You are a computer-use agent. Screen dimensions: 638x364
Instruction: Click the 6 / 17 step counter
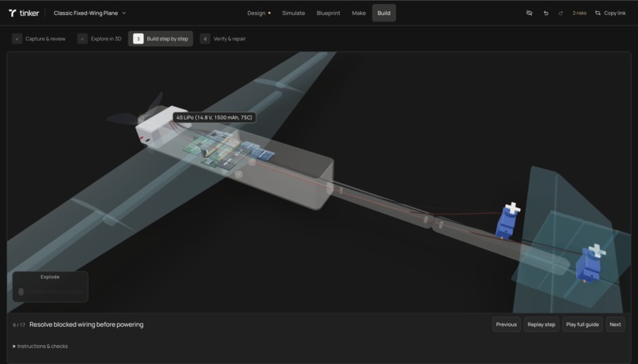(x=19, y=325)
